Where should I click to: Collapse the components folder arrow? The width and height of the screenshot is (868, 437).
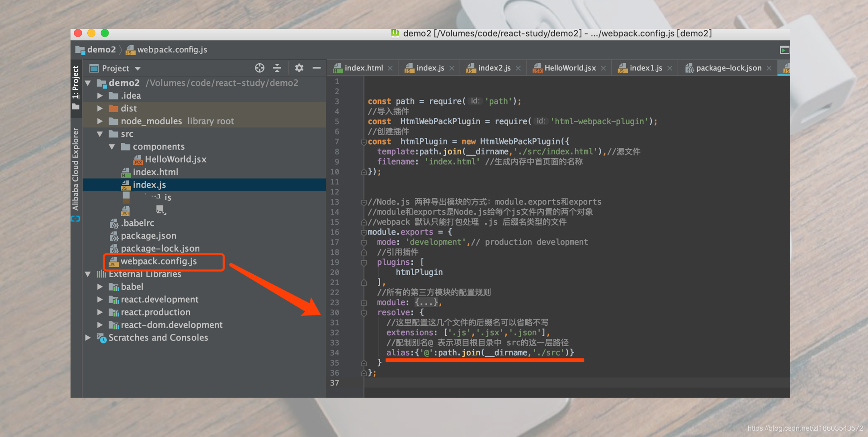[112, 146]
